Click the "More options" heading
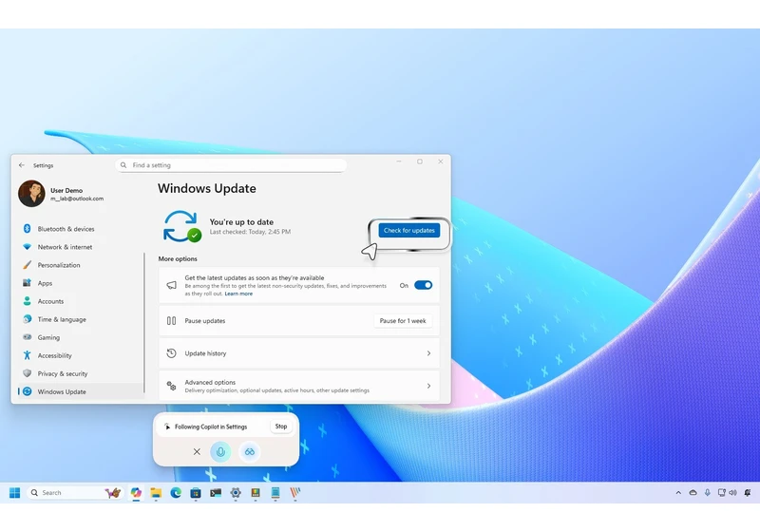Screen dimensions: 760x532 (x=178, y=258)
